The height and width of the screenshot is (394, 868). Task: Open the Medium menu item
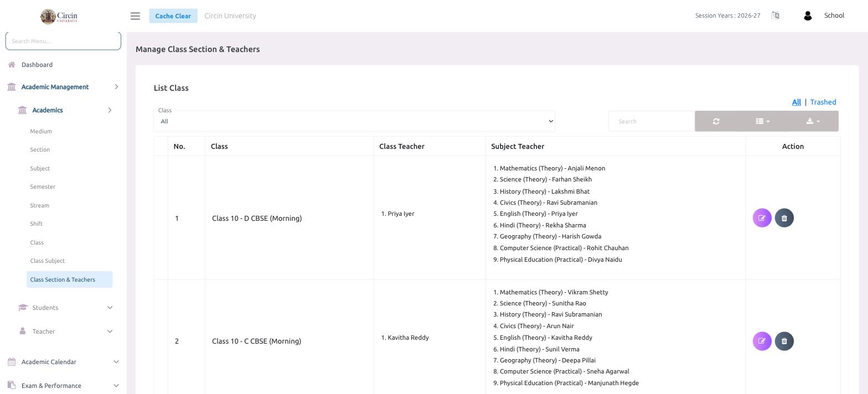pos(41,131)
